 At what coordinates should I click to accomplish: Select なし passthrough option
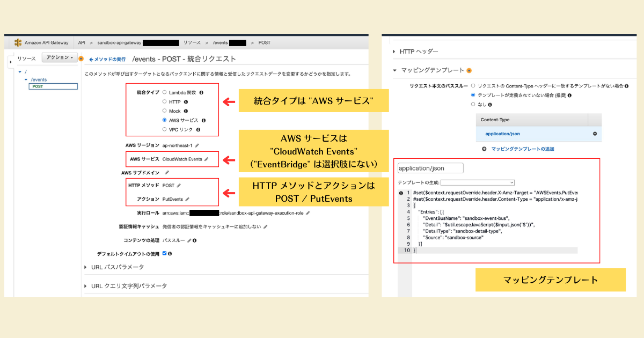(473, 105)
